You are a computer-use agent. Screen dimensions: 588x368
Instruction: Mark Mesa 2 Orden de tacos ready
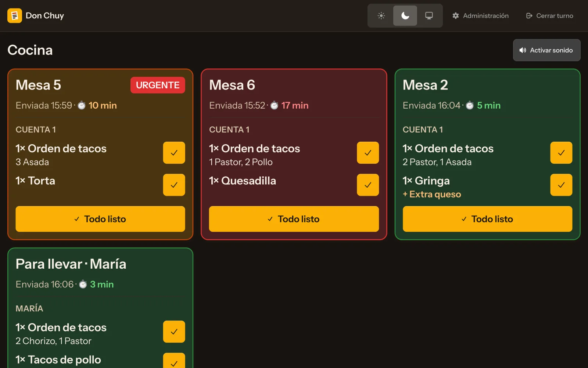[561, 153]
